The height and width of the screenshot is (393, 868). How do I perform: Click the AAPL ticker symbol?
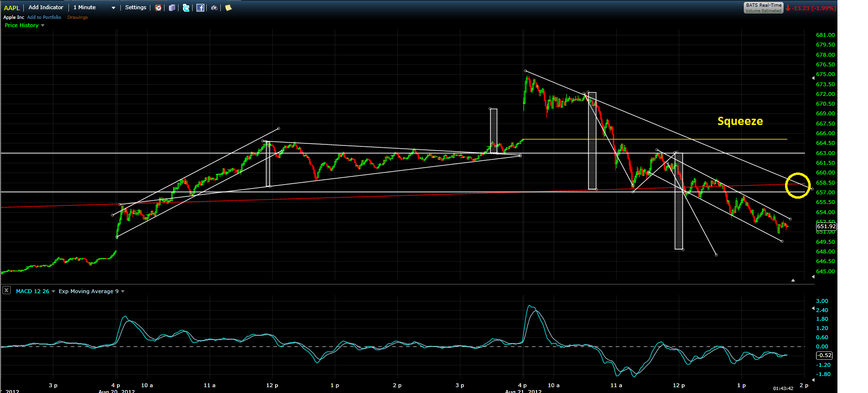point(12,8)
